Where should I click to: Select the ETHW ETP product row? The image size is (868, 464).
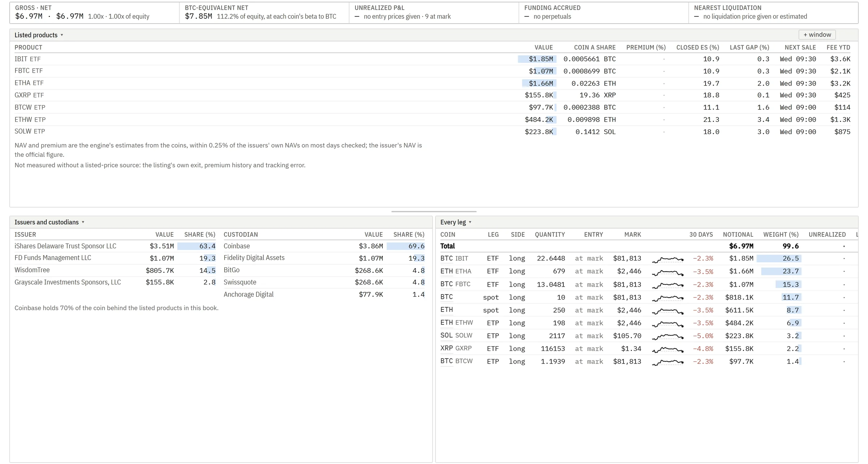(433, 120)
